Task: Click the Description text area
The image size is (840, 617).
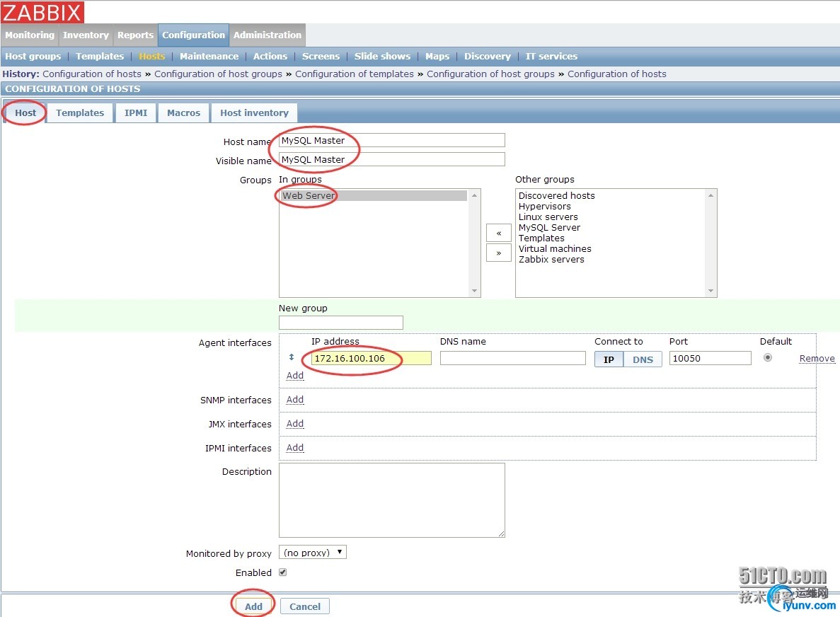Action: coord(391,500)
